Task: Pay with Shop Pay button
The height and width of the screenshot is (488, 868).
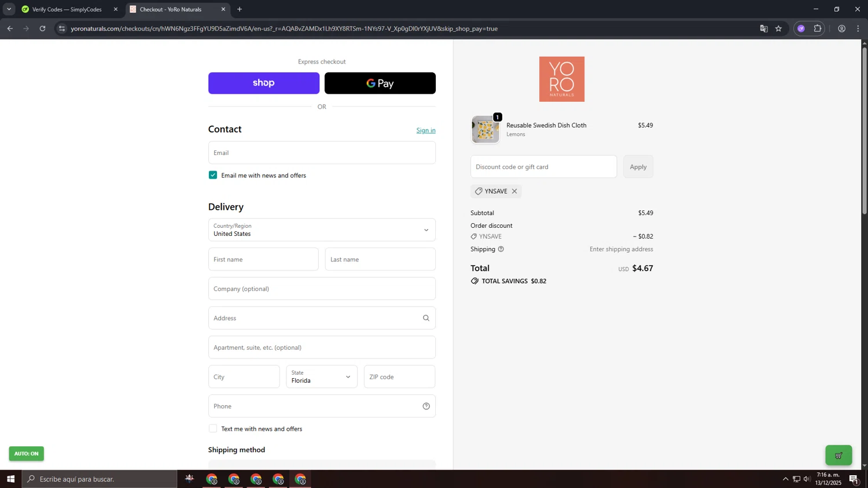Action: click(x=264, y=83)
